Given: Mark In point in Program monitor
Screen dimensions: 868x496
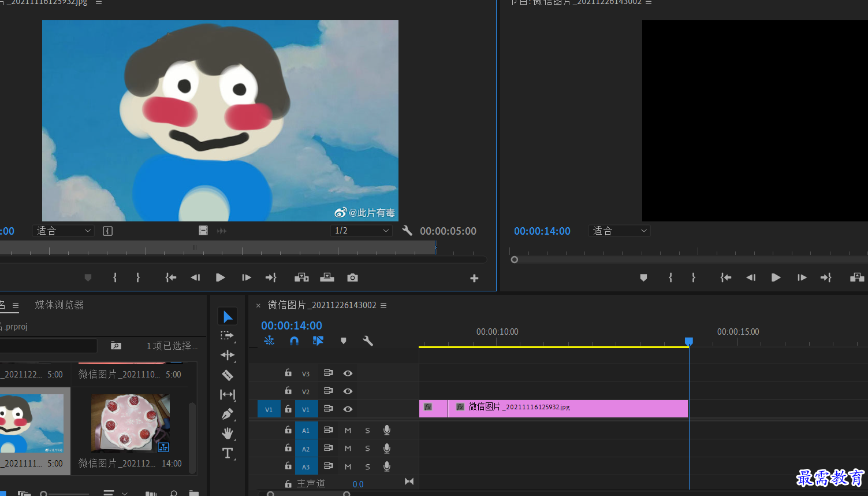Looking at the screenshot, I should [x=670, y=278].
